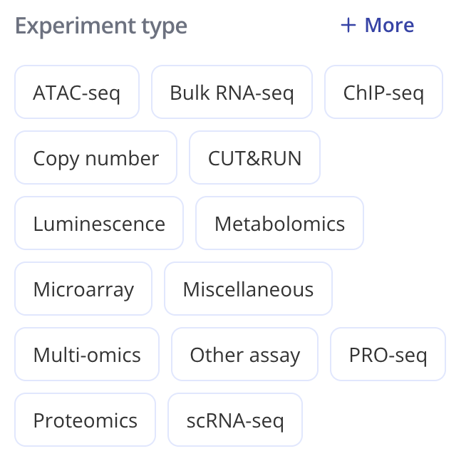Viewport: 476px width, 466px height.
Task: Click the plus icon beside More
Action: (348, 26)
